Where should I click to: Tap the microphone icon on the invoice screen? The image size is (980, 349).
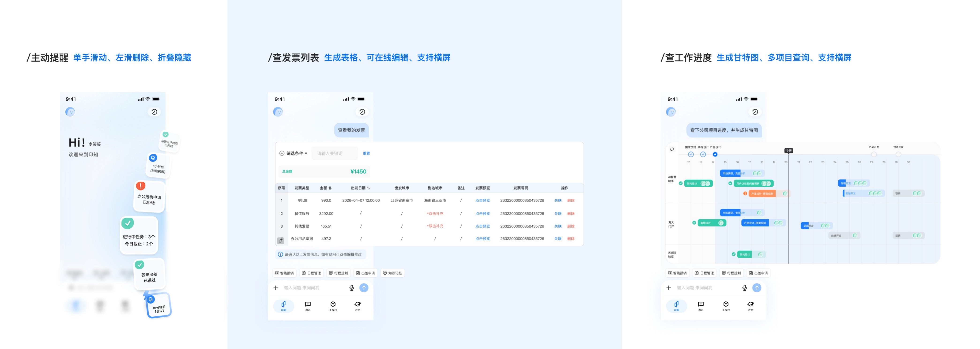click(352, 288)
